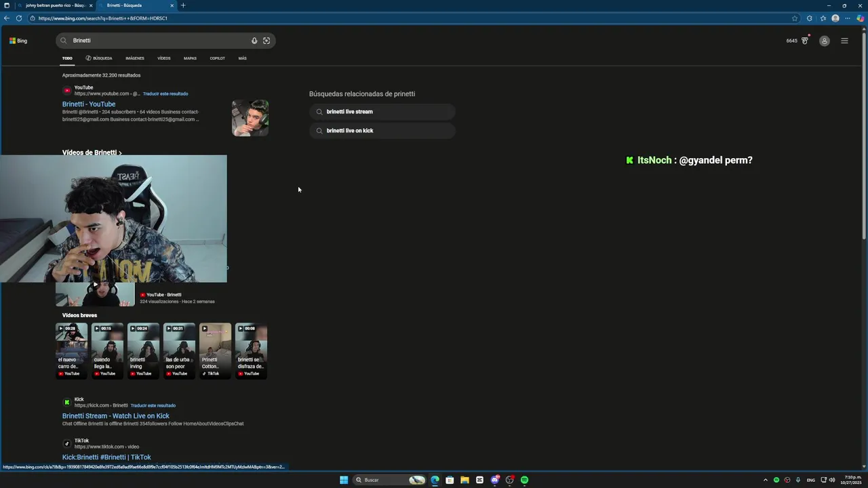Open Bing hamburger settings menu
The width and height of the screenshot is (868, 488).
844,41
